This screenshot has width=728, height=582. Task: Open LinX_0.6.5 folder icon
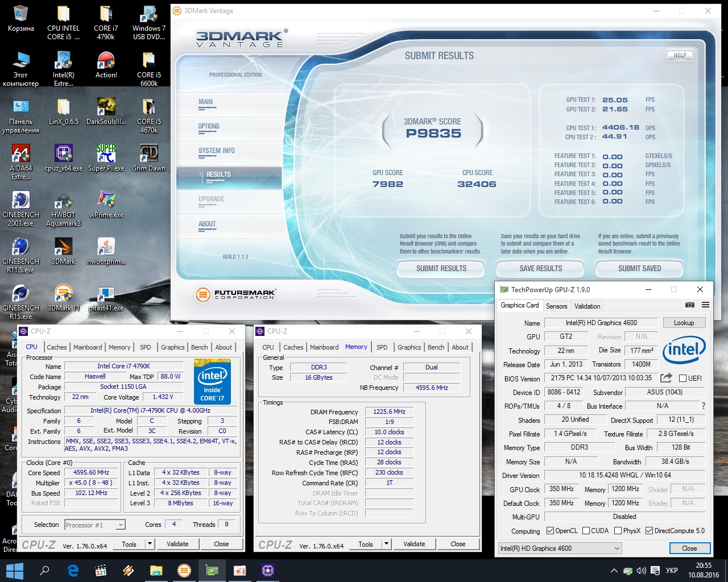[63, 112]
